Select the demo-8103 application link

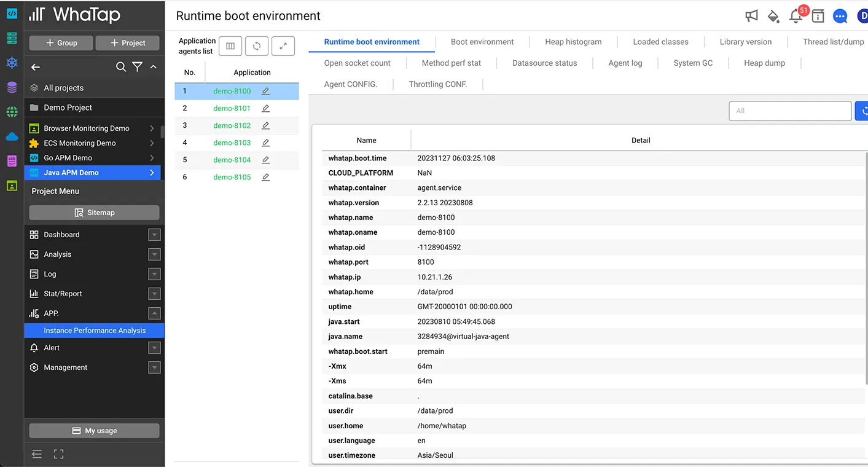(x=232, y=143)
